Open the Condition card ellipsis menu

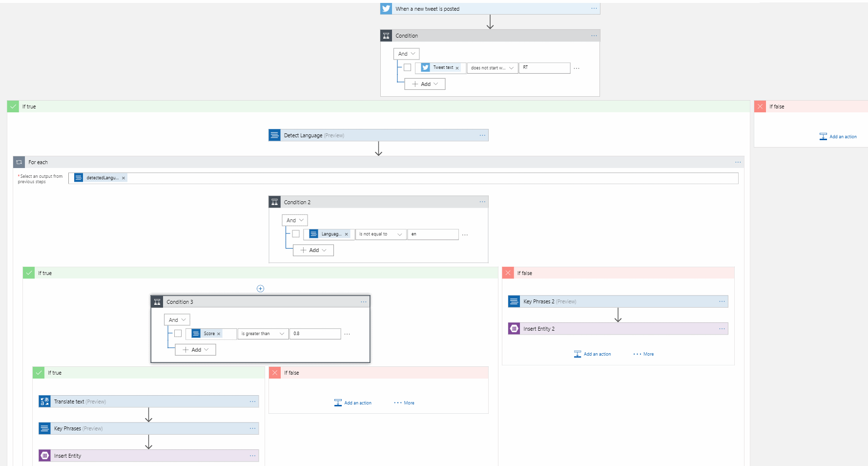tap(594, 36)
